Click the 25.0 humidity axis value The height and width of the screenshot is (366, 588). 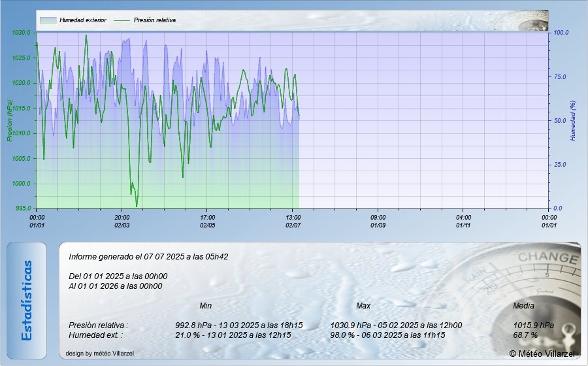(560, 165)
